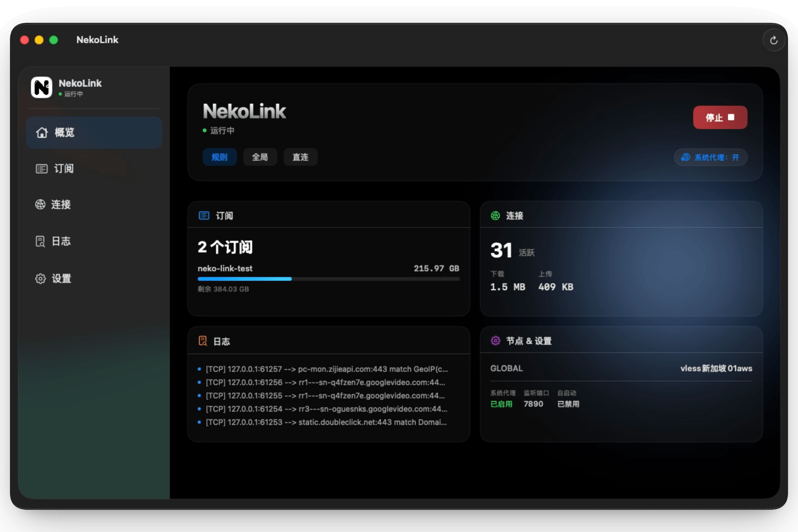Open the 订阅 subscriptions page in the sidebar
This screenshot has height=532, width=798.
click(94, 169)
